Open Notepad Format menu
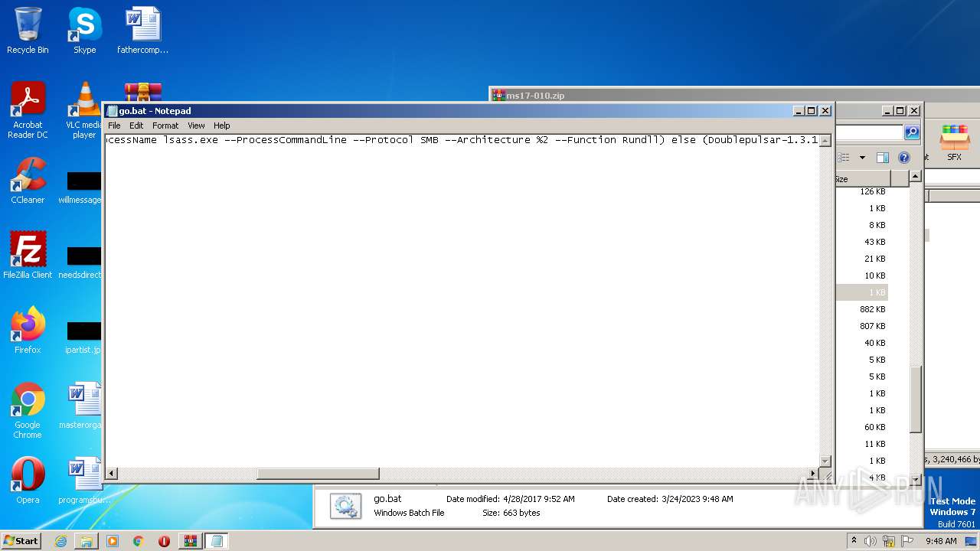The image size is (980, 551). pyautogui.click(x=165, y=126)
